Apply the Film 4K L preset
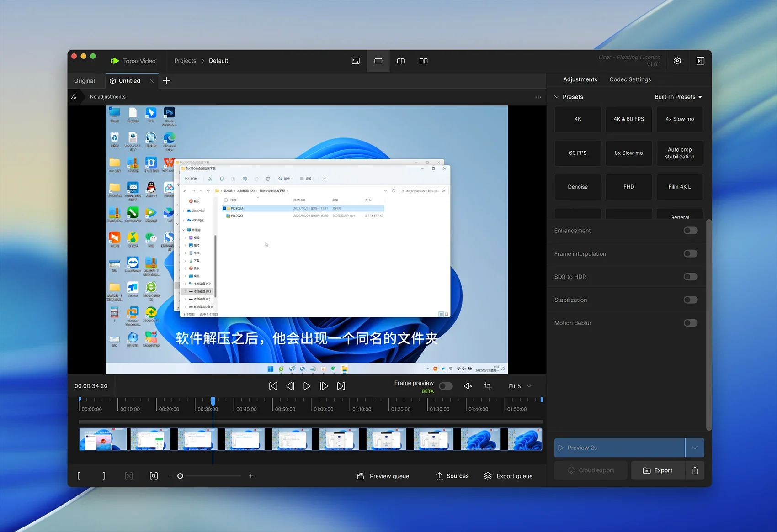Screen dimensions: 777x532 (x=680, y=187)
